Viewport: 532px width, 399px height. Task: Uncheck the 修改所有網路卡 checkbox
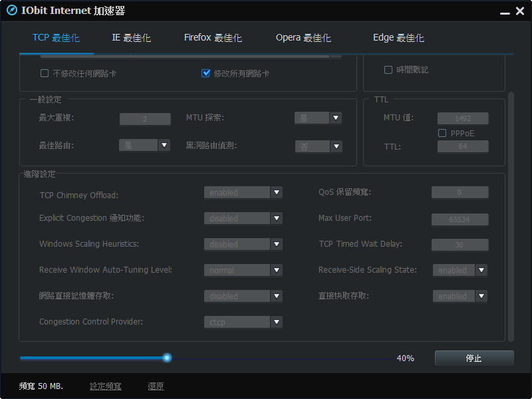[206, 73]
